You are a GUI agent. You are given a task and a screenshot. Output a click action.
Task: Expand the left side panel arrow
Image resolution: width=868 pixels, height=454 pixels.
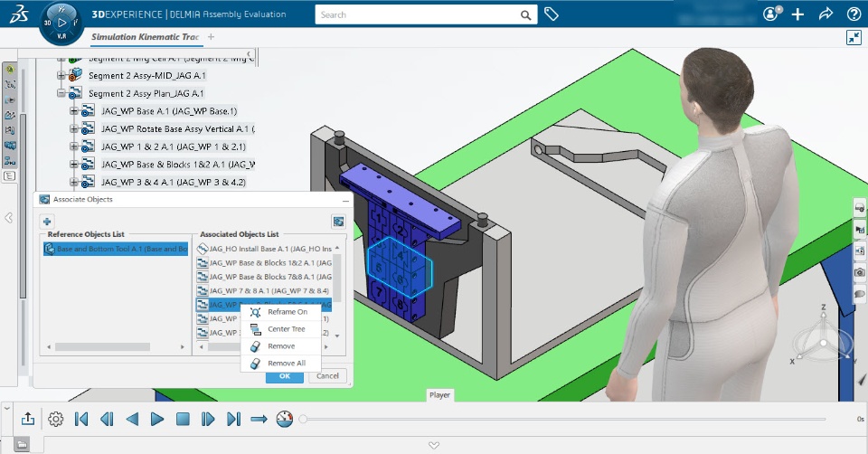click(8, 218)
